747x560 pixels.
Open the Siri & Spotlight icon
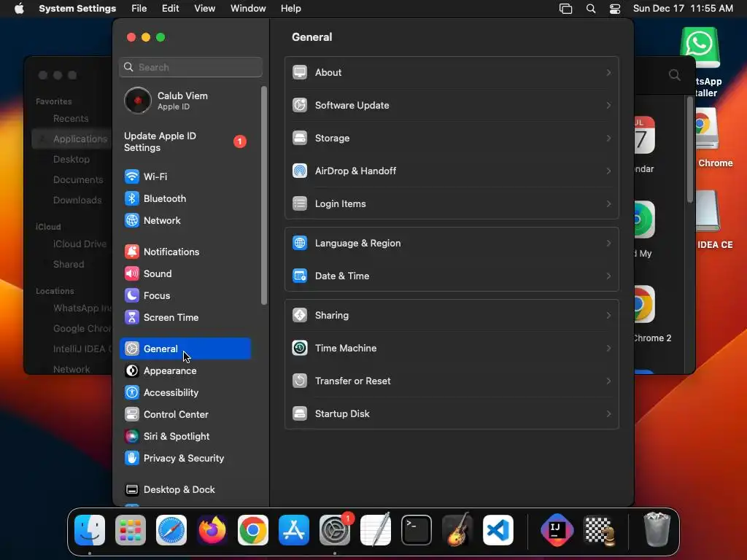[x=132, y=436]
